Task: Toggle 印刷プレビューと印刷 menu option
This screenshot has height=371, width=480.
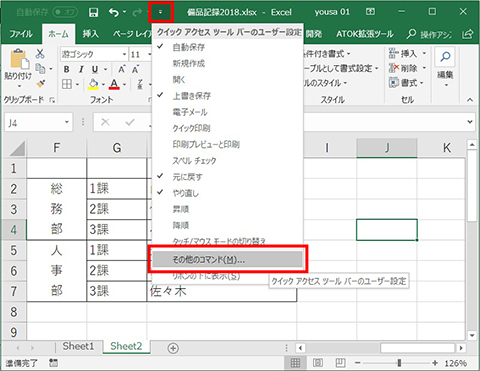Action: (x=227, y=144)
